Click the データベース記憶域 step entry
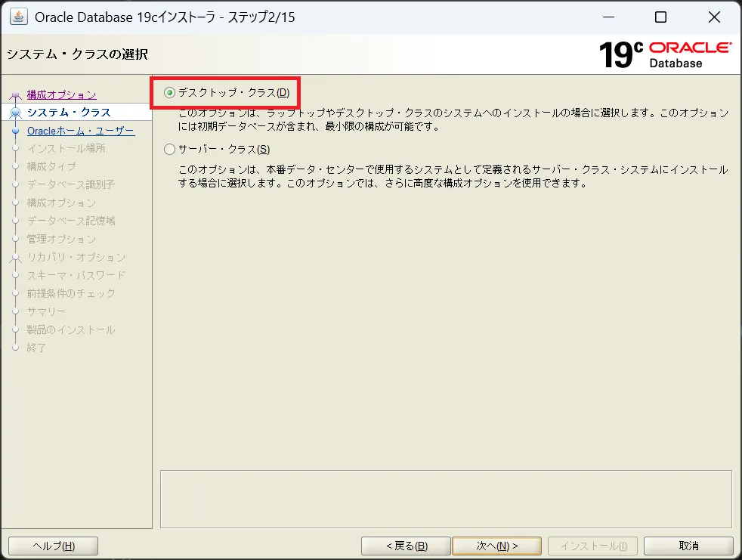Viewport: 742px width, 560px height. (71, 221)
